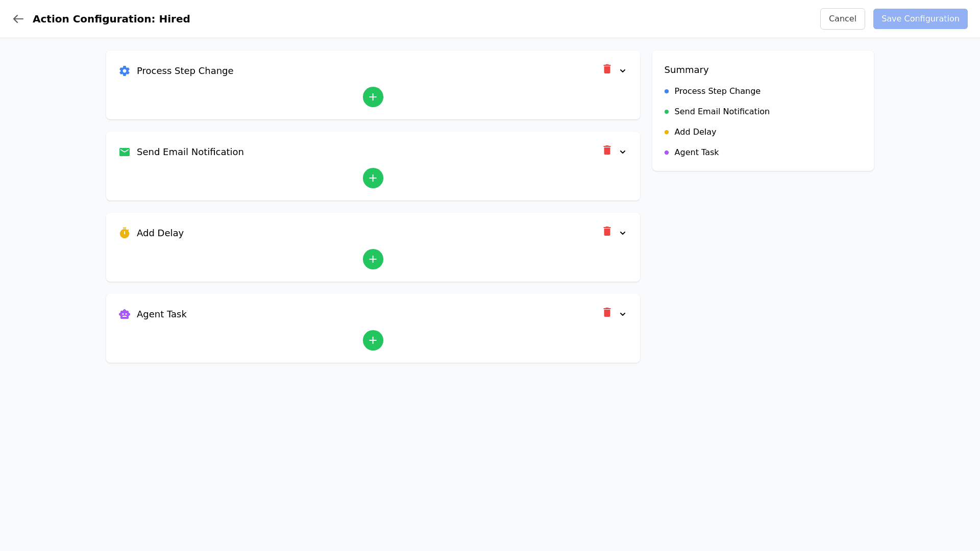Add action below Add Delay
The width and height of the screenshot is (980, 551).
click(x=373, y=259)
